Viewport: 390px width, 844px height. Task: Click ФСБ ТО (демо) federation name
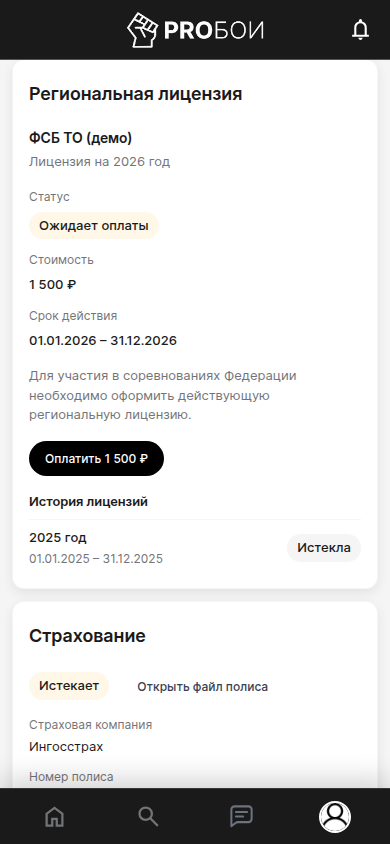pos(81,138)
